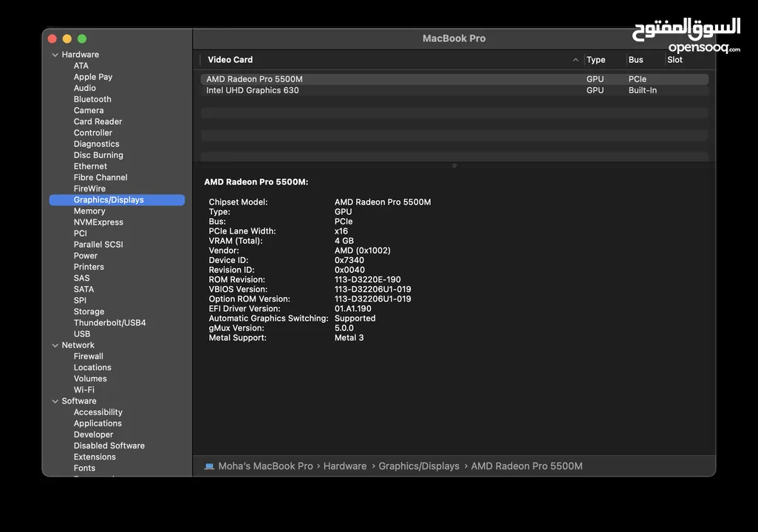Click Graphics/Displays in the bottom path bar
The width and height of the screenshot is (758, 532).
(419, 466)
